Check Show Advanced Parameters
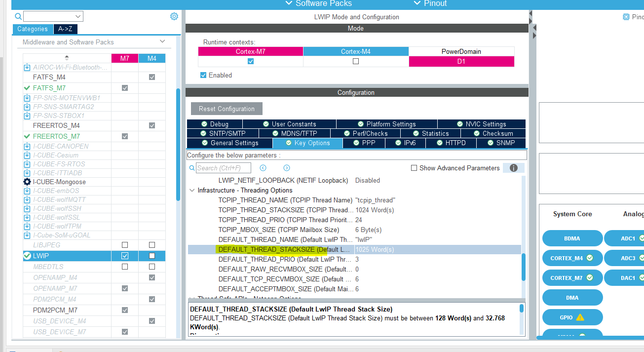This screenshot has width=644, height=352. [414, 168]
